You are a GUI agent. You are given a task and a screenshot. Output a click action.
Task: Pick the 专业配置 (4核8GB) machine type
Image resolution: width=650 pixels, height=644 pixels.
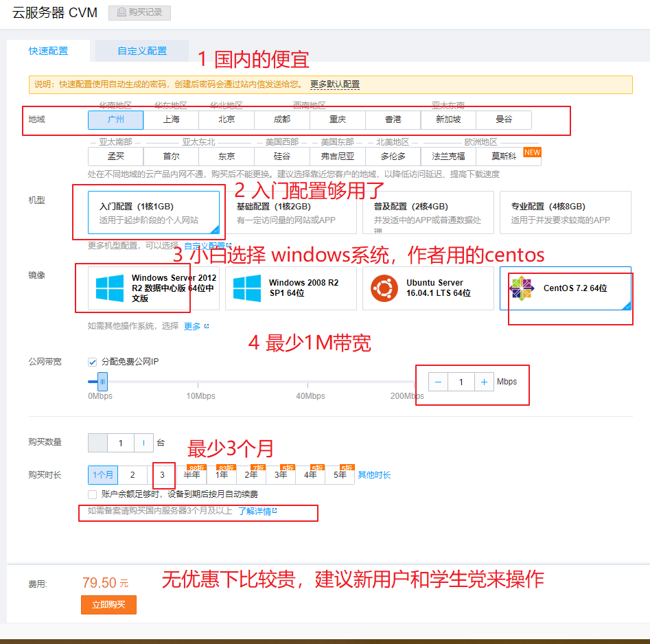566,213
